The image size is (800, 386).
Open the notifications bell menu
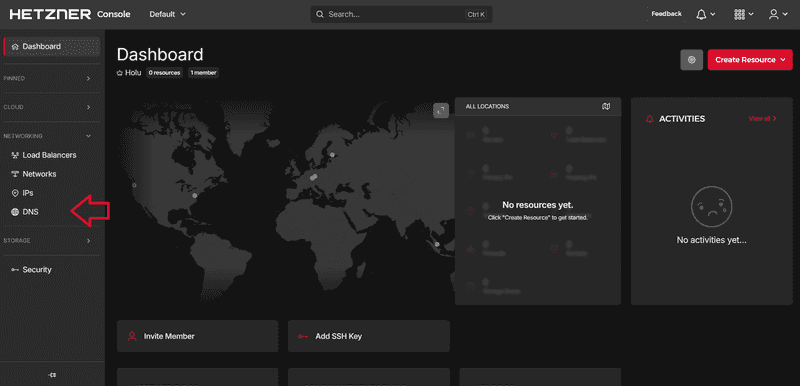click(x=705, y=14)
